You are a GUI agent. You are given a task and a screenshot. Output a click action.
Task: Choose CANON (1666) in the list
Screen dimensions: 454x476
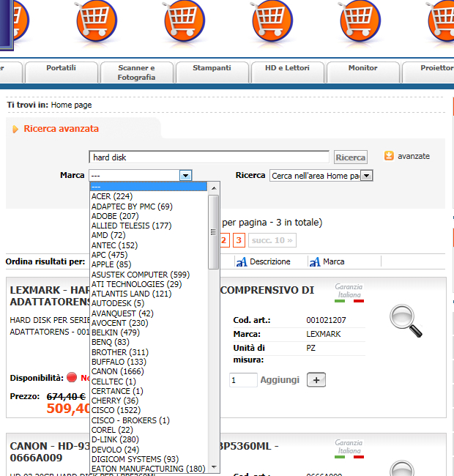[x=149, y=371]
